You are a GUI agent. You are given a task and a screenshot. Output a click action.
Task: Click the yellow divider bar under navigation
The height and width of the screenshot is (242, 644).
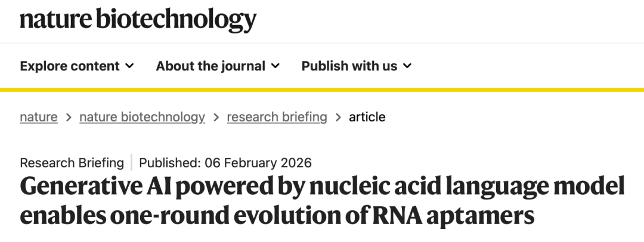coord(322,90)
